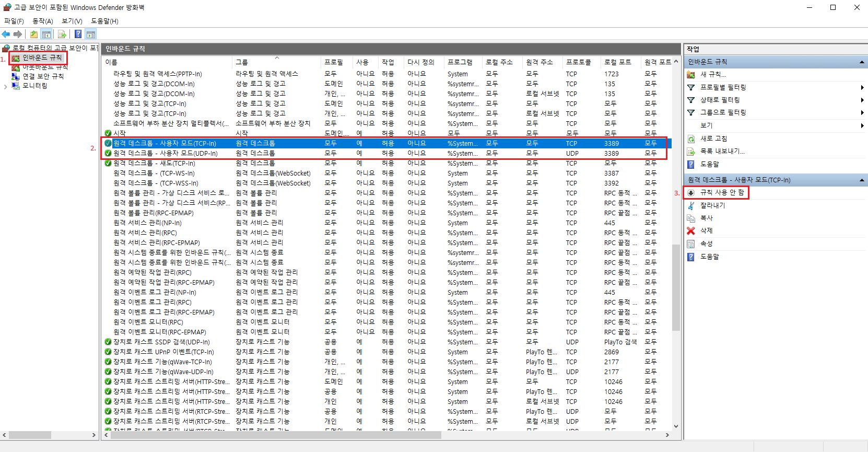Sort by the 프로필 column header
Screen dimensions: 868x452
click(x=337, y=62)
